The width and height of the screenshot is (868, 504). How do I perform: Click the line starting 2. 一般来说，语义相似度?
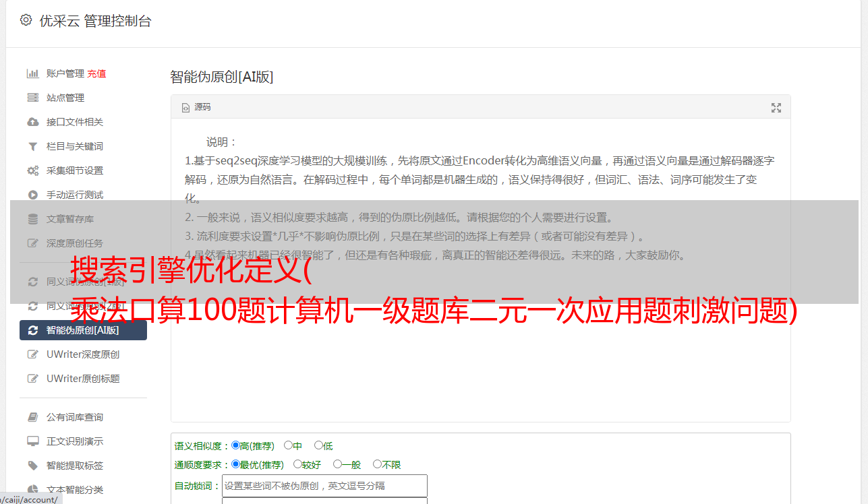pyautogui.click(x=399, y=218)
